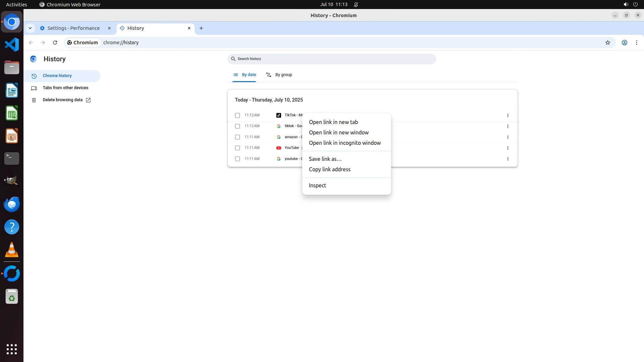
Task: Bookmark this tab with star icon
Action: (607, 43)
